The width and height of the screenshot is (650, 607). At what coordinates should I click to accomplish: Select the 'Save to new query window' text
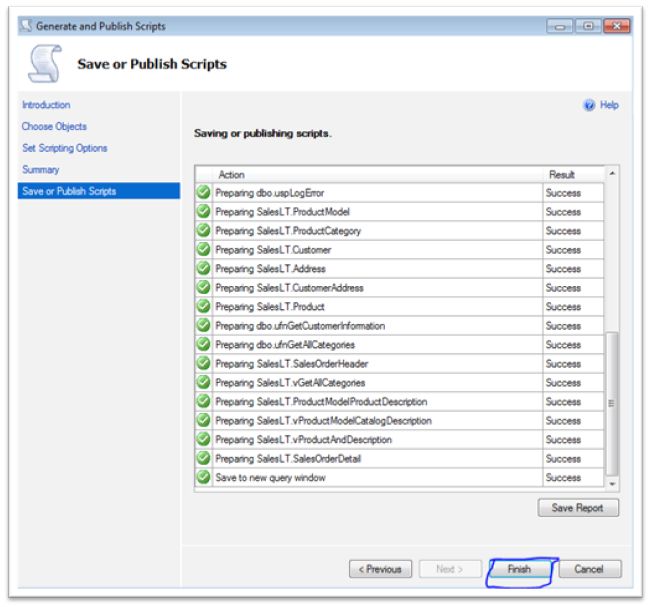tap(270, 478)
